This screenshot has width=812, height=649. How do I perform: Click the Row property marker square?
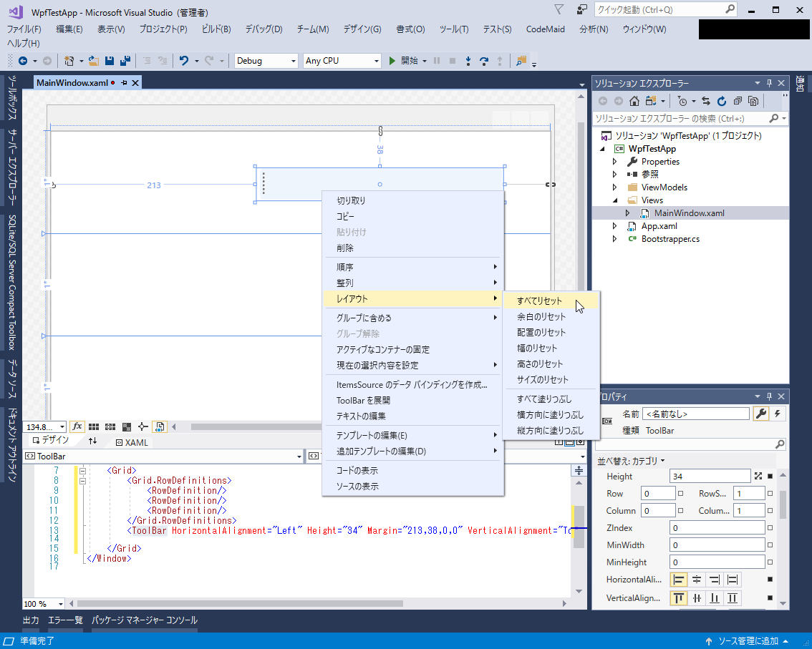681,494
